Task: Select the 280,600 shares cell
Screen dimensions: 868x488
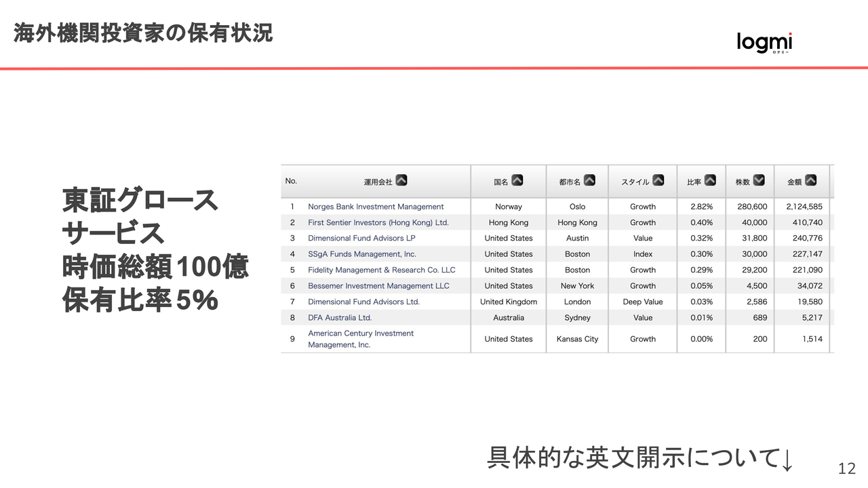Action: (751, 207)
